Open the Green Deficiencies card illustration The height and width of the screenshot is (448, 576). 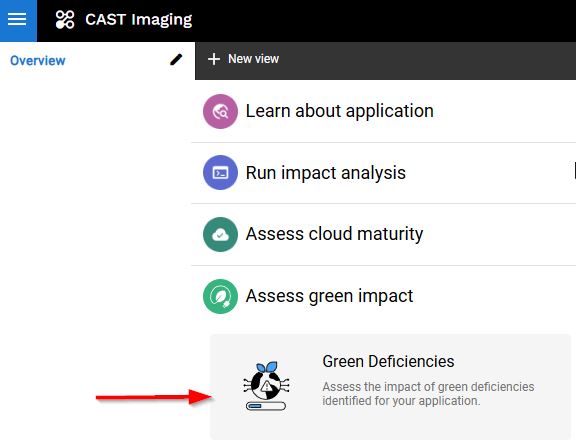(x=266, y=386)
